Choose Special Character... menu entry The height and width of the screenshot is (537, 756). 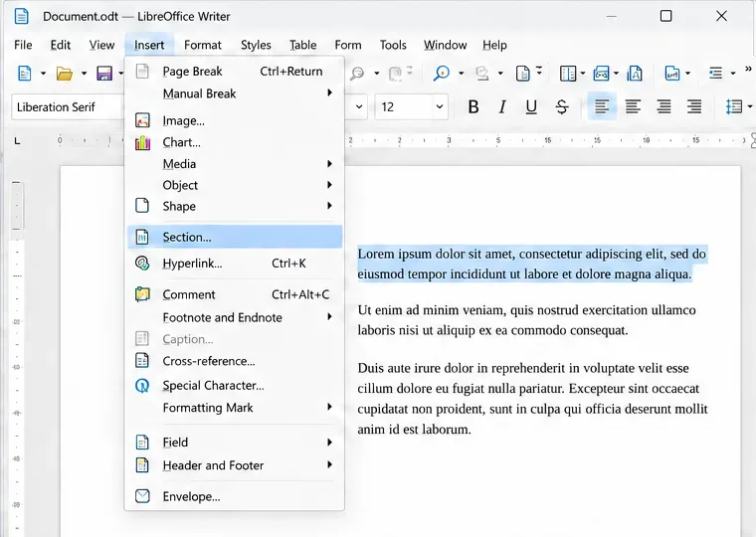tap(235, 386)
